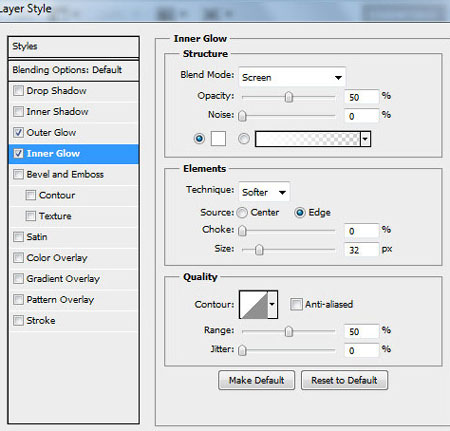Enable the Anti-aliased checkbox

[296, 304]
